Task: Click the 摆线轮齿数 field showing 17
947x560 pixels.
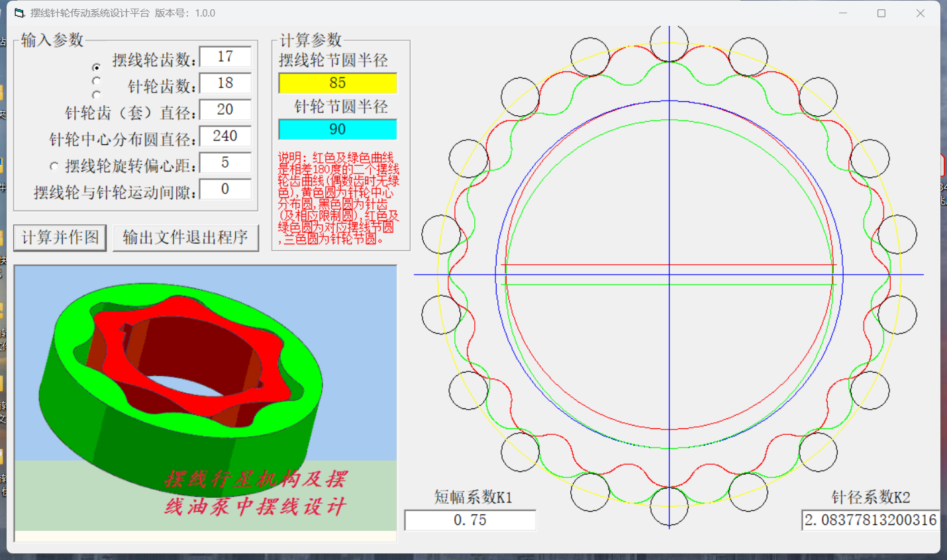Action: (x=225, y=57)
